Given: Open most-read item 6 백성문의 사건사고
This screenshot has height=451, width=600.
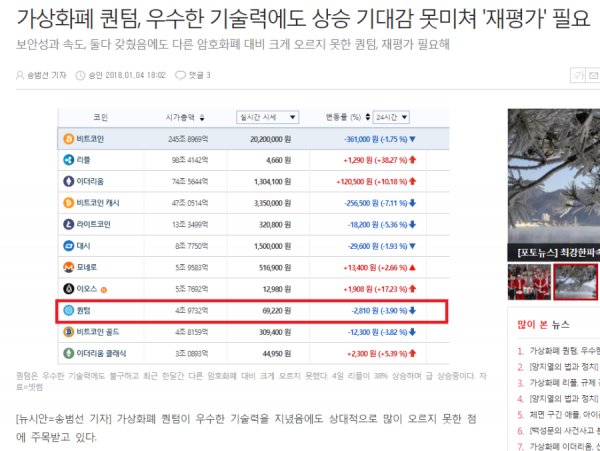Looking at the screenshot, I should pyautogui.click(x=564, y=431).
